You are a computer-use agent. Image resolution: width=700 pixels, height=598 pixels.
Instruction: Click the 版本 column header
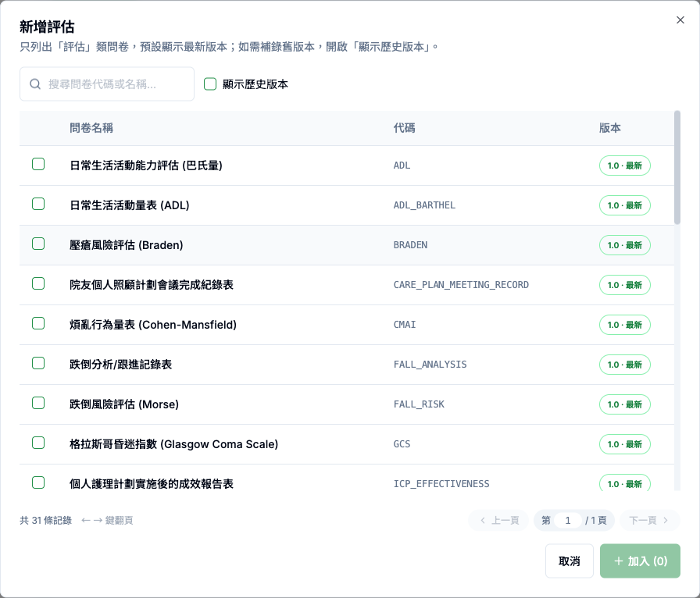tap(610, 128)
